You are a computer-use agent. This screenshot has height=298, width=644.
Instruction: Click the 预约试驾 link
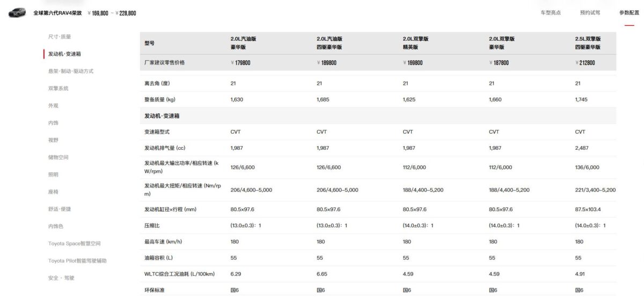[x=590, y=12]
